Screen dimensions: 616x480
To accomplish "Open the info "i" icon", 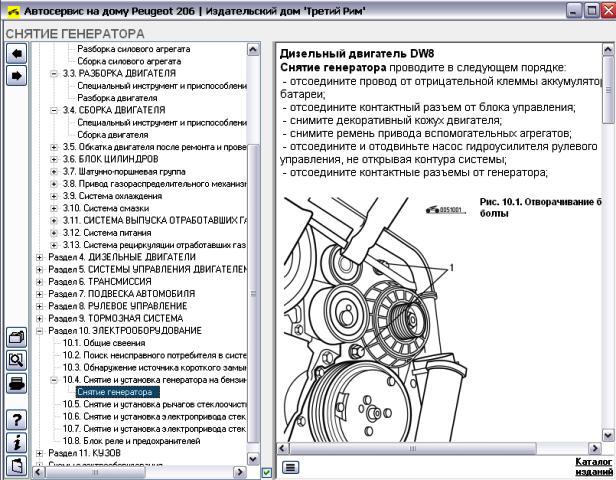I will point(16,443).
